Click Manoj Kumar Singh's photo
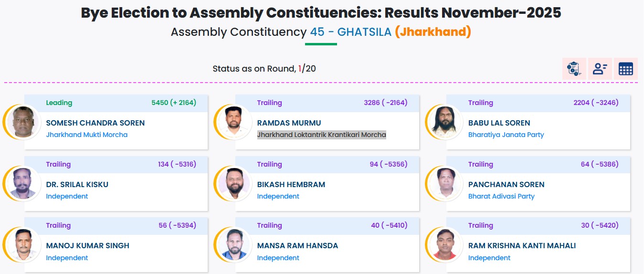The height and width of the screenshot is (274, 644). point(23,245)
